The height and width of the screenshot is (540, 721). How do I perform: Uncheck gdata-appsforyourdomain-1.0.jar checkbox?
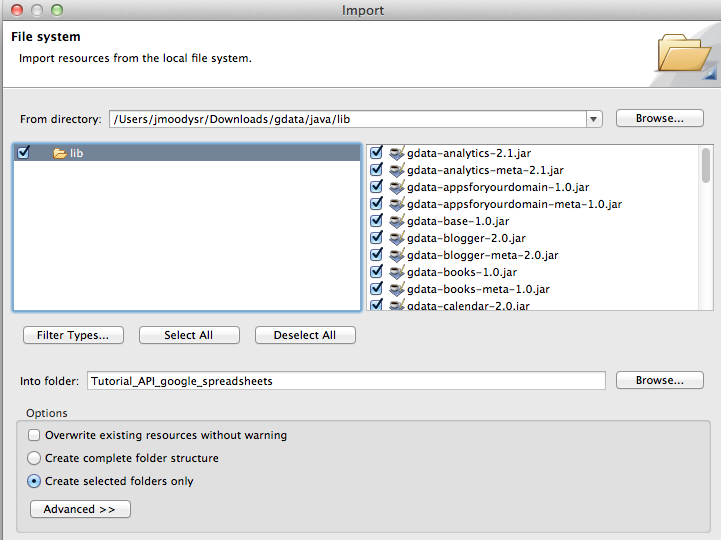click(x=377, y=186)
